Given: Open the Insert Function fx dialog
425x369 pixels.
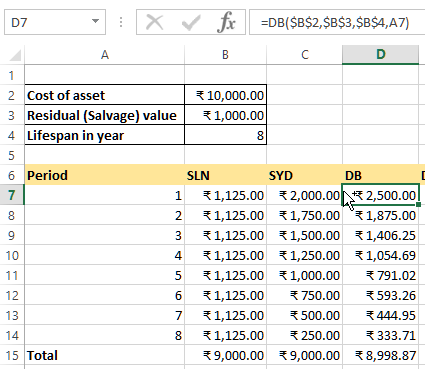Looking at the screenshot, I should click(x=226, y=22).
